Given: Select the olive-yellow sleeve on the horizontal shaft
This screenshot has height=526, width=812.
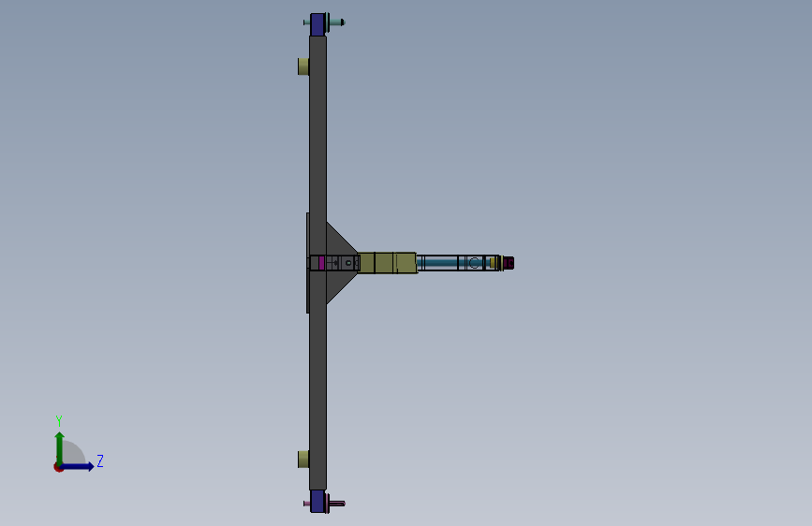Looking at the screenshot, I should point(387,263).
